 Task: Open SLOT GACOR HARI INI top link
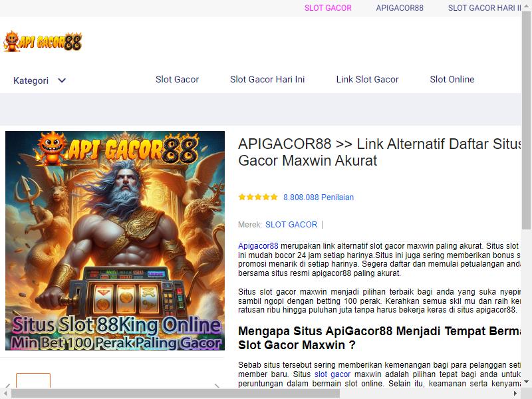(485, 8)
